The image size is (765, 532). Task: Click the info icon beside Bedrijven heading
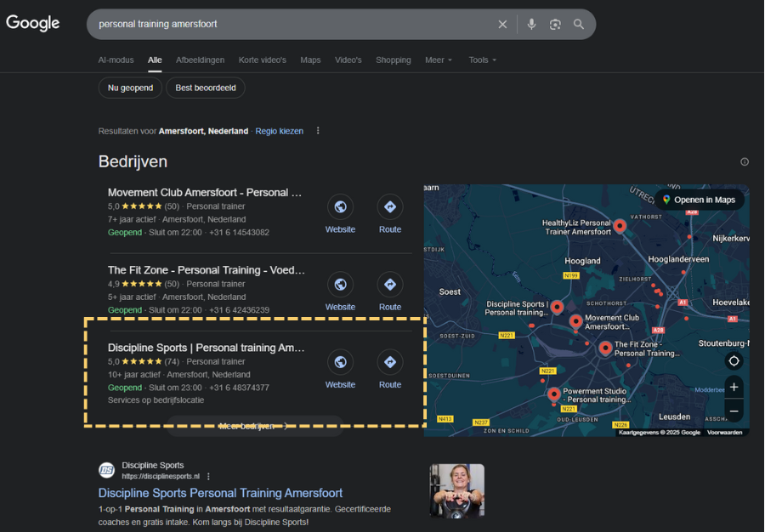(x=745, y=161)
